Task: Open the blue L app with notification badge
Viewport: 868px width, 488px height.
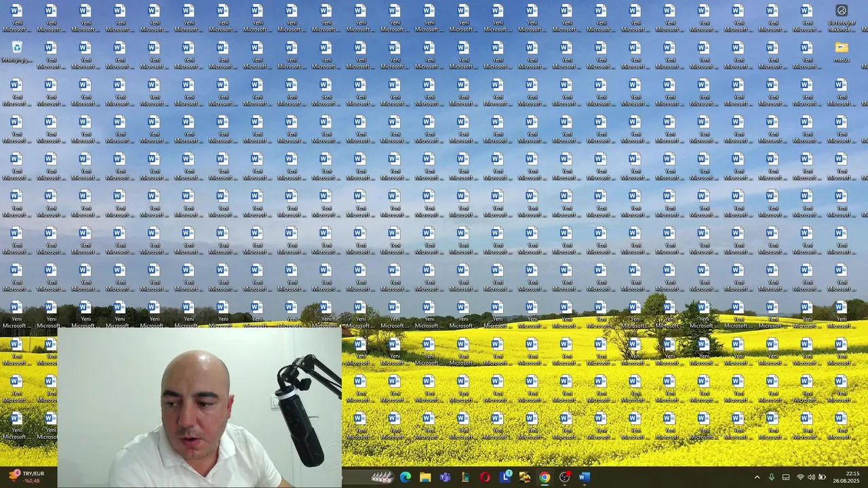Action: click(x=505, y=477)
